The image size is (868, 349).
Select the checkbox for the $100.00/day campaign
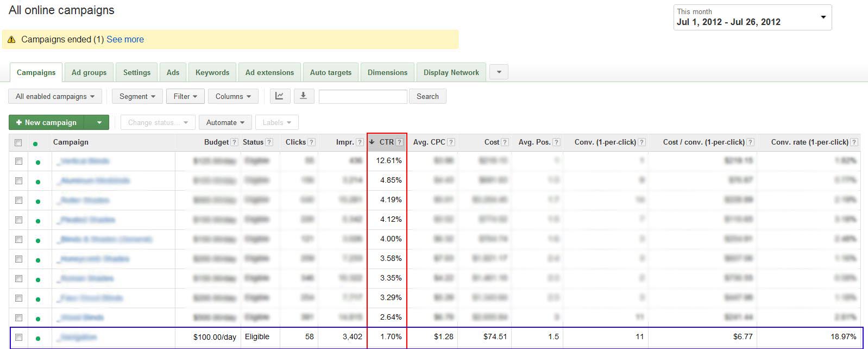point(18,337)
